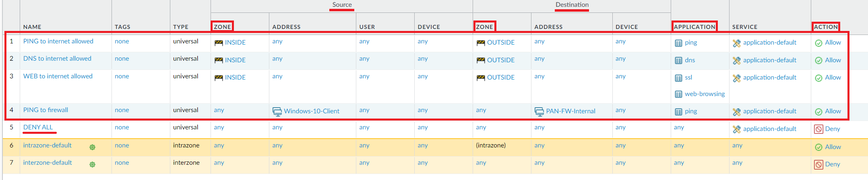Click '(intrazone)' destination zone cell
Image resolution: width=868 pixels, height=180 pixels.
491,145
